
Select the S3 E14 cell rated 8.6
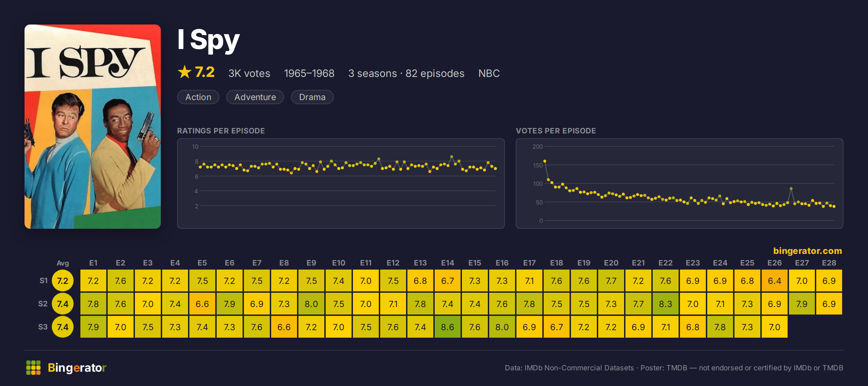448,327
